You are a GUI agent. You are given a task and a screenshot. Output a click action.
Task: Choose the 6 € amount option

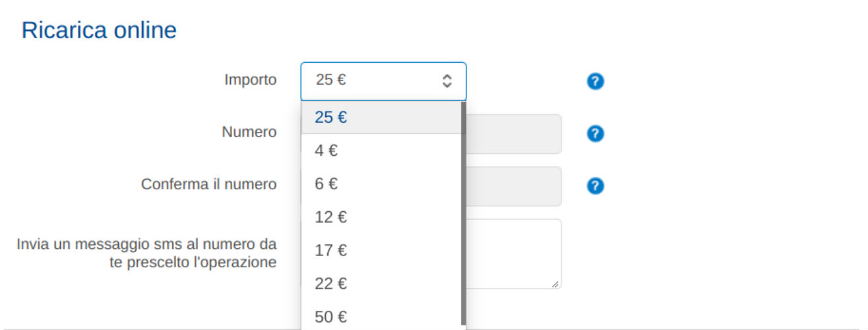(381, 184)
